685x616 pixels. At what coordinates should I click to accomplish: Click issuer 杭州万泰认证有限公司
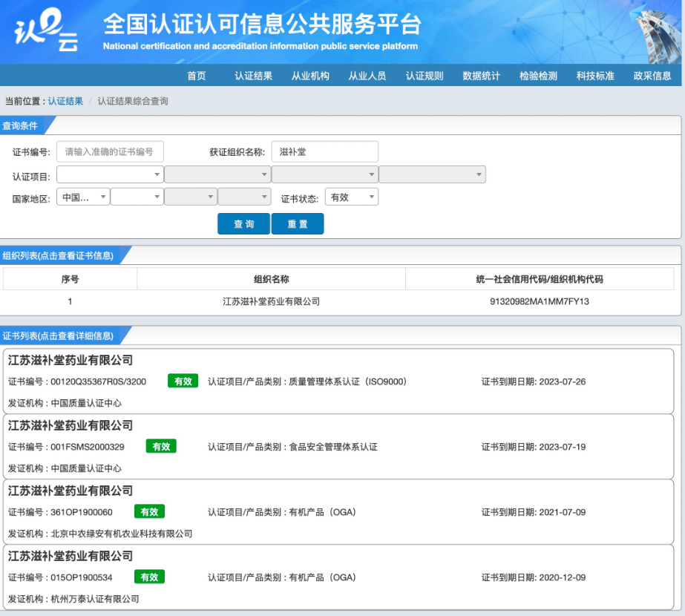point(95,599)
